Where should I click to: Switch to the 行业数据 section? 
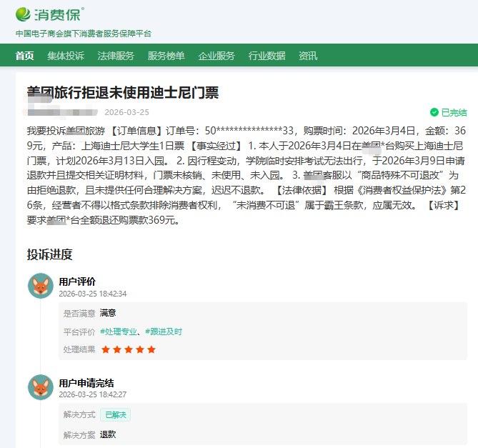coord(267,56)
